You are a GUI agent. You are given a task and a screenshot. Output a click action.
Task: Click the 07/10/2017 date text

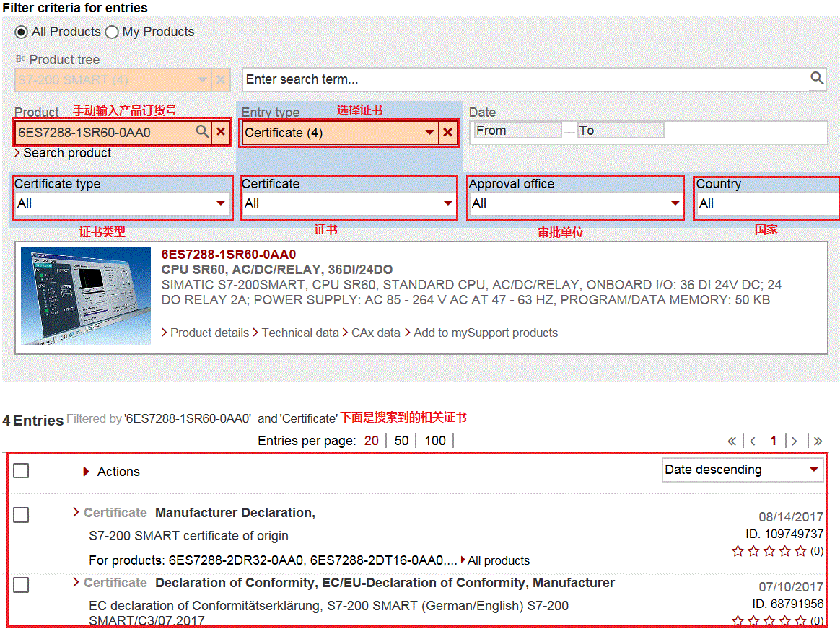(x=791, y=587)
